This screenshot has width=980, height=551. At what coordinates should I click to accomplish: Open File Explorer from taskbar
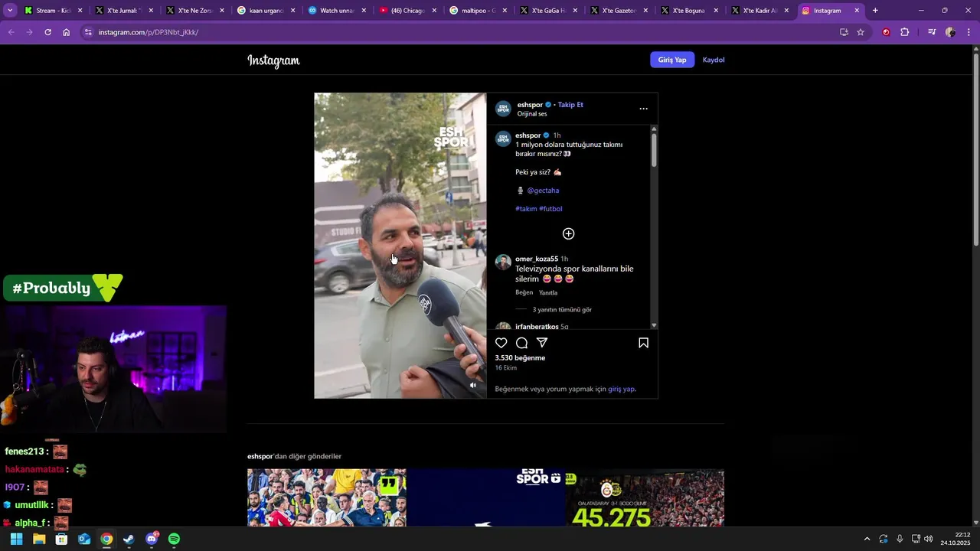pos(39,539)
